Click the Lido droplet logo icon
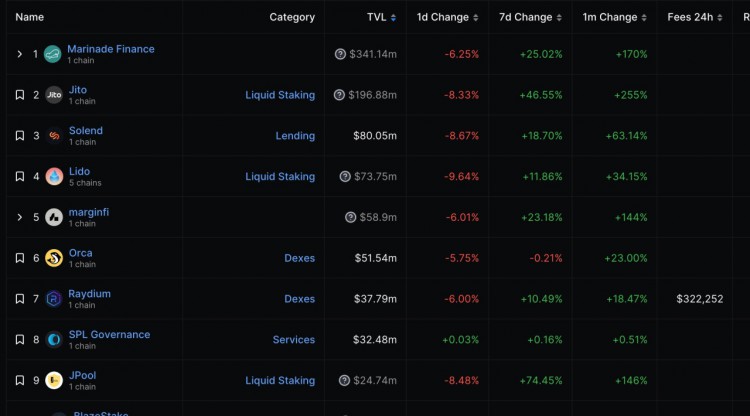This screenshot has width=750, height=416. (54, 176)
